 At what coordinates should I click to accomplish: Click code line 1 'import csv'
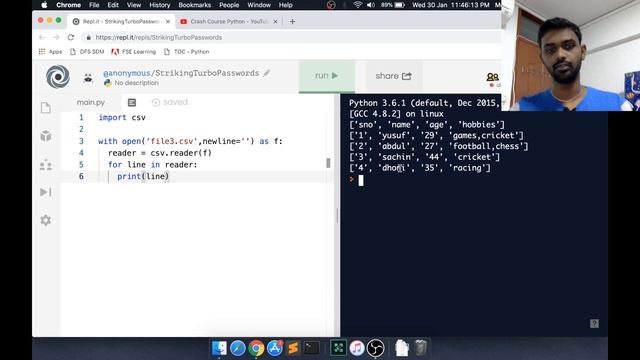[122, 118]
